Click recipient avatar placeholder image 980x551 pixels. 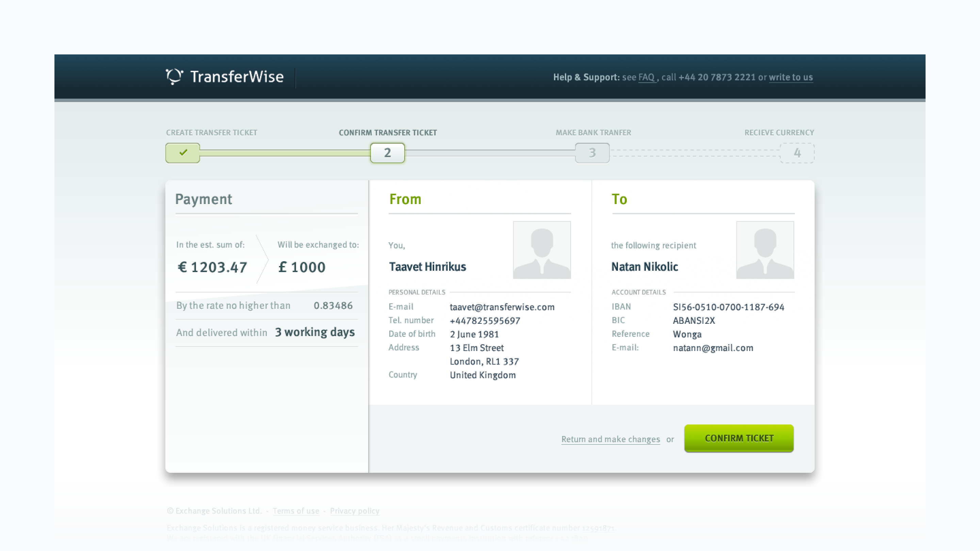click(765, 250)
